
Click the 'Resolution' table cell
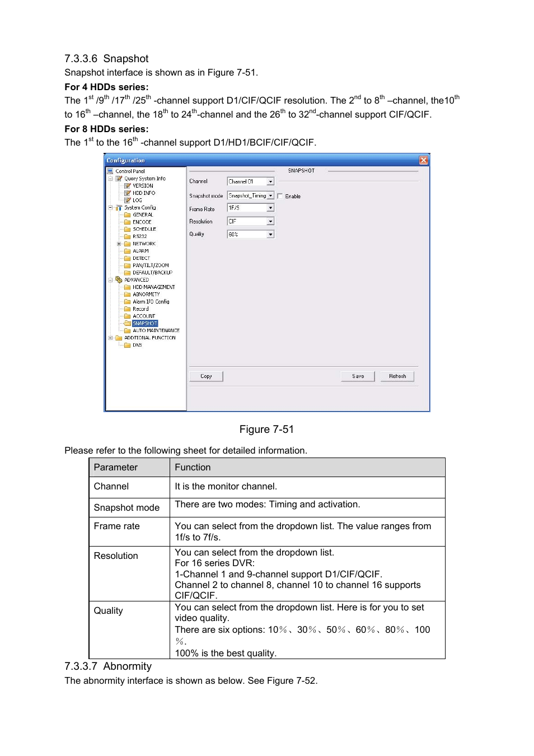pos(129,573)
